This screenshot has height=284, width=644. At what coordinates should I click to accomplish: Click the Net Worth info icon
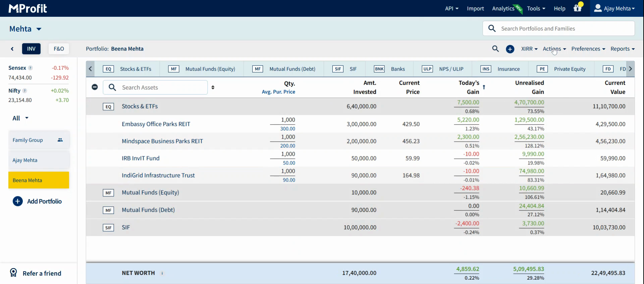point(162,273)
